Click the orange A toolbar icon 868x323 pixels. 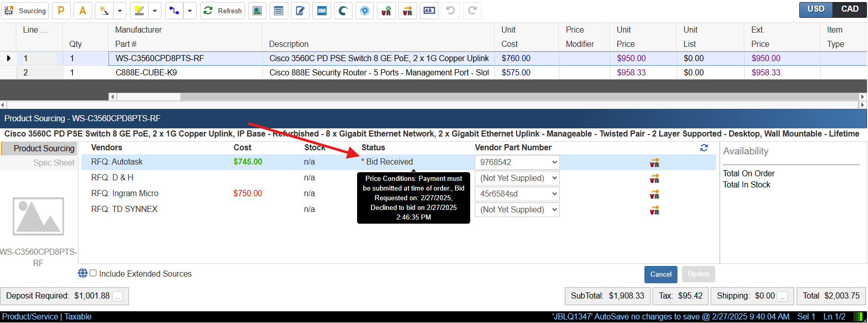(83, 11)
